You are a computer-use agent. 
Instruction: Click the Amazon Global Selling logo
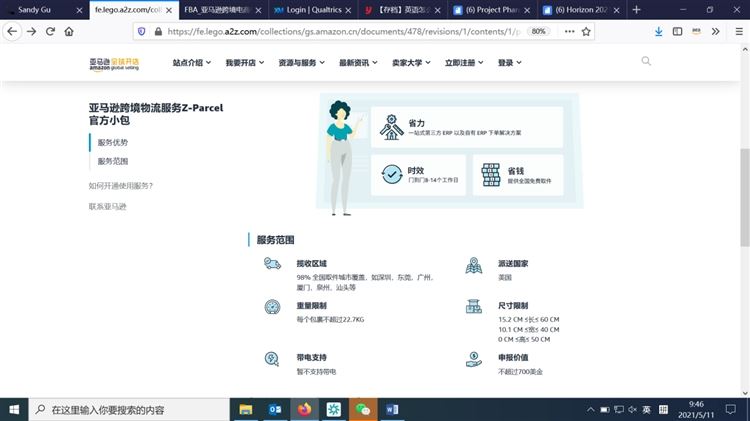click(114, 64)
